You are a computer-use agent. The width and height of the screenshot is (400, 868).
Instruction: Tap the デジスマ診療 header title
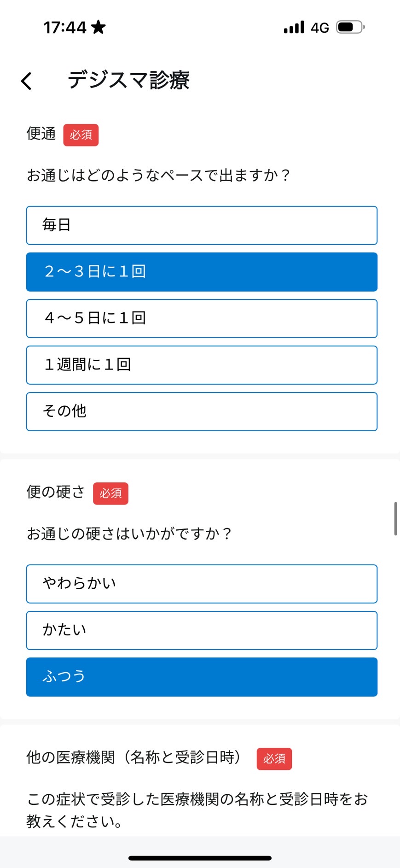tap(128, 80)
